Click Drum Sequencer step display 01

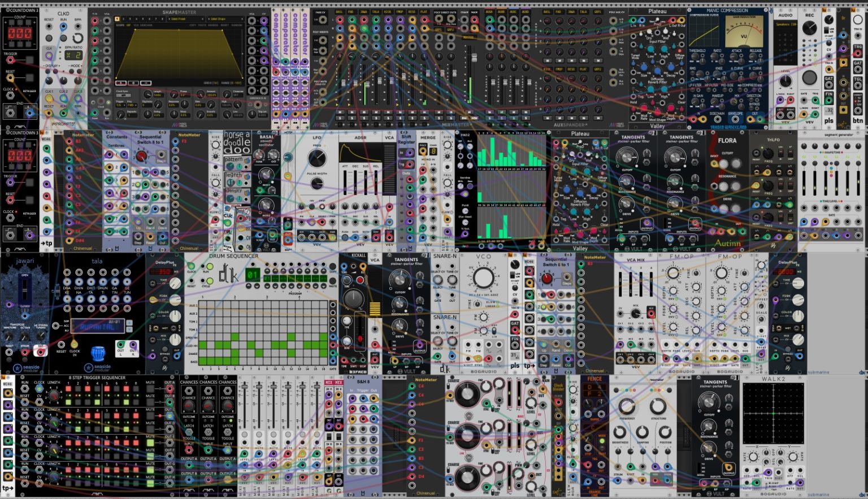253,275
